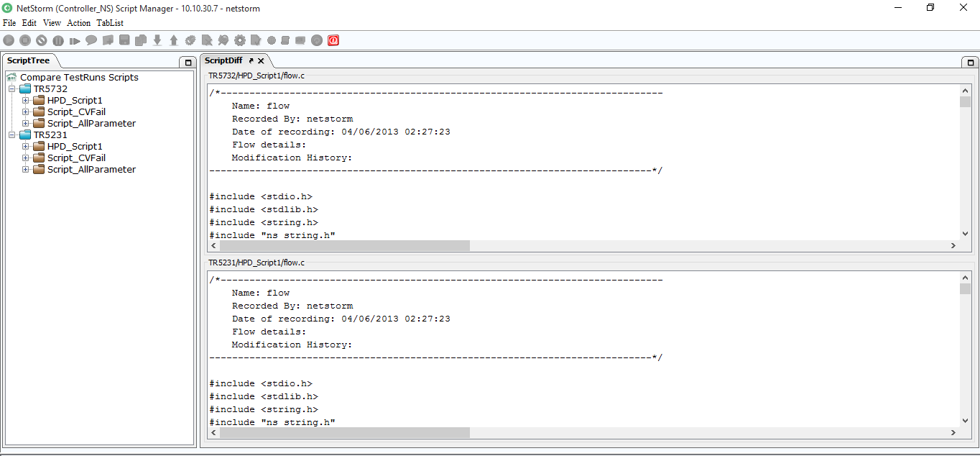The width and height of the screenshot is (980, 456).
Task: Maximize the ScriptTree panel
Action: (188, 63)
